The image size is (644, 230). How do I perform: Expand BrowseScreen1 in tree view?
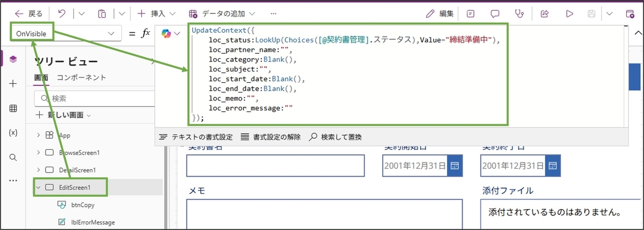pyautogui.click(x=38, y=153)
